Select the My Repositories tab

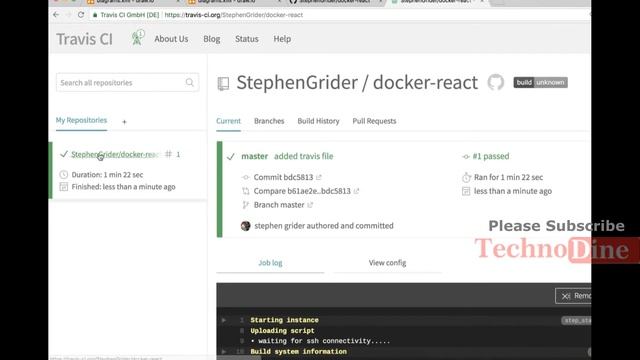point(81,120)
